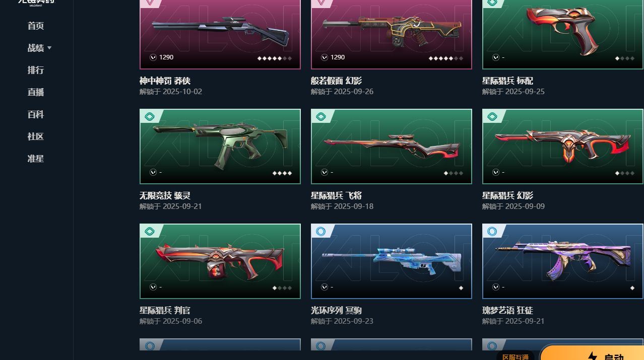
Task: Select the 星际猎兵 飞将 skin thumbnail
Action: (392, 147)
